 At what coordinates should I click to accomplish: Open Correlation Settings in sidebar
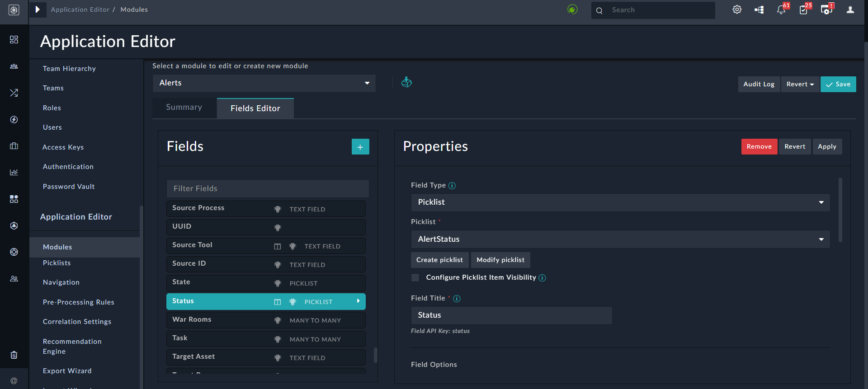coord(77,322)
